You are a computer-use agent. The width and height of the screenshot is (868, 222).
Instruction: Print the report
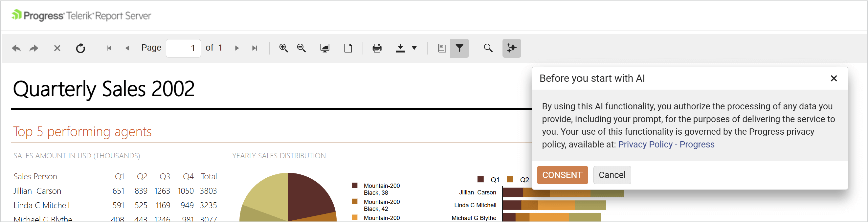click(377, 48)
